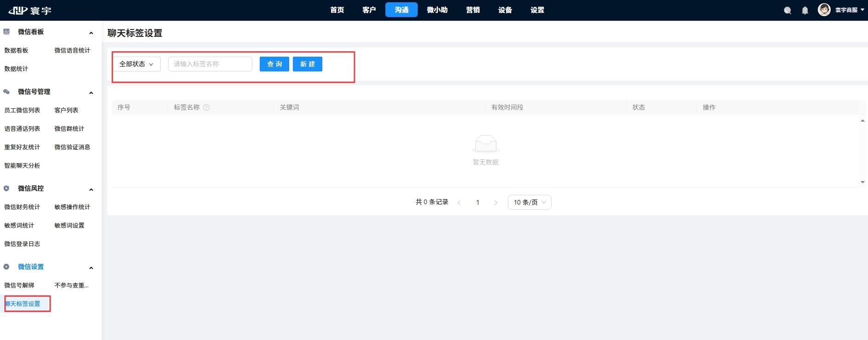This screenshot has width=868, height=340.
Task: Open 微信登录日志
Action: pyautogui.click(x=22, y=244)
